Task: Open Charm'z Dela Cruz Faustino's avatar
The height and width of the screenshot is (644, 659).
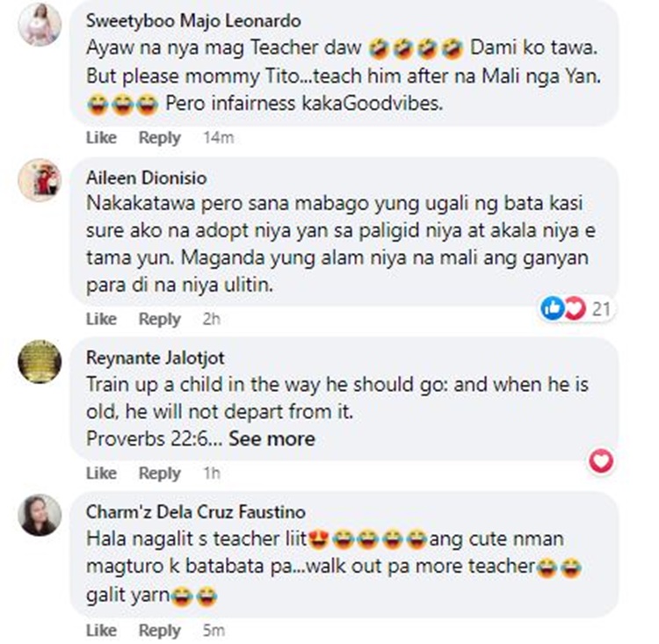Action: tap(40, 515)
